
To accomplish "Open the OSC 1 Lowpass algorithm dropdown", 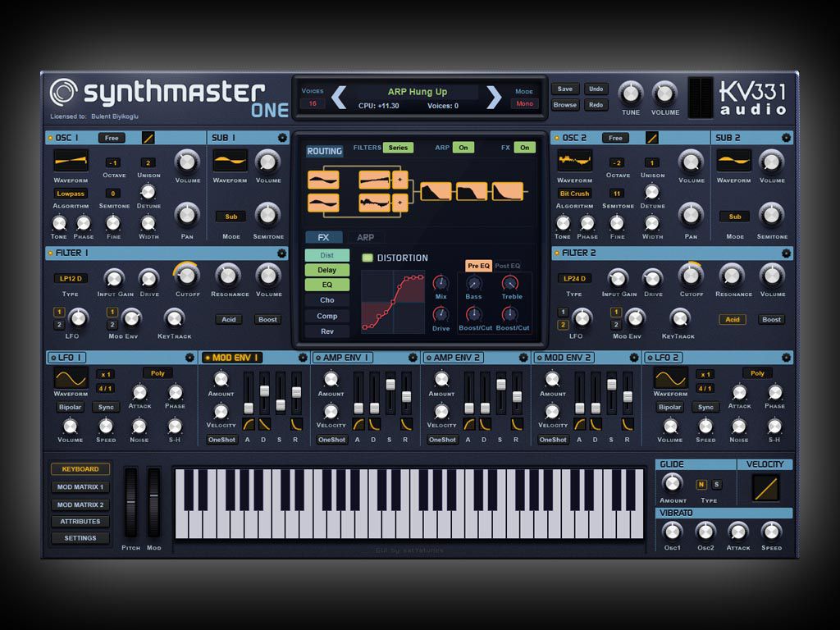I will tap(71, 194).
